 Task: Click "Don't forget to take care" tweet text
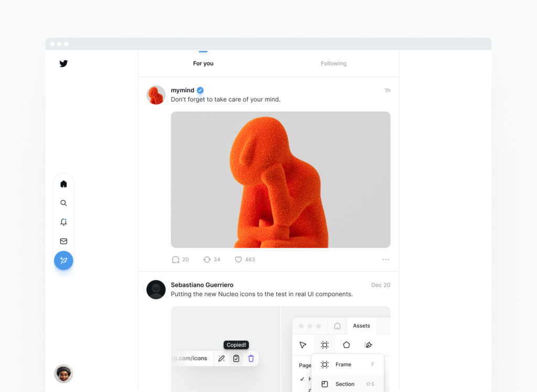pos(225,99)
